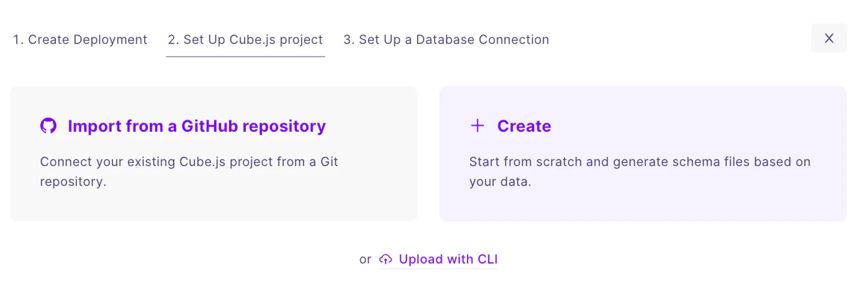868x299 pixels.
Task: Click the cloud upload icon
Action: 386,259
